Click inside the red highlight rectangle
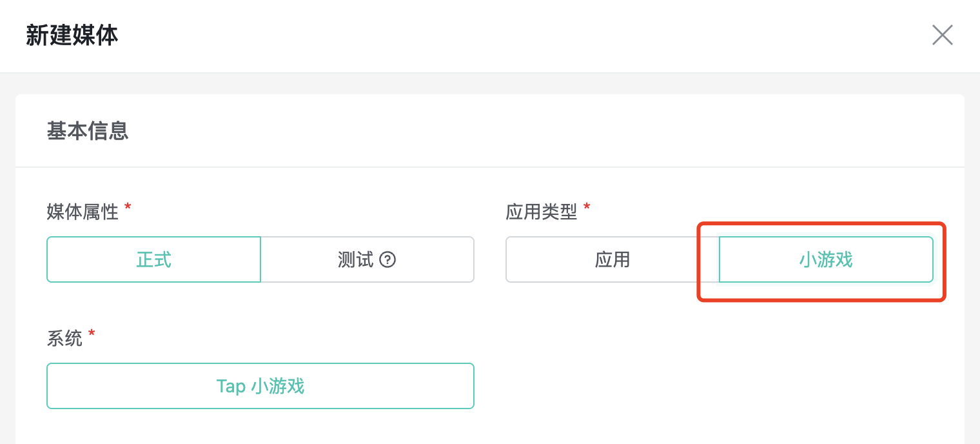Viewport: 980px width, 444px height. [x=822, y=259]
